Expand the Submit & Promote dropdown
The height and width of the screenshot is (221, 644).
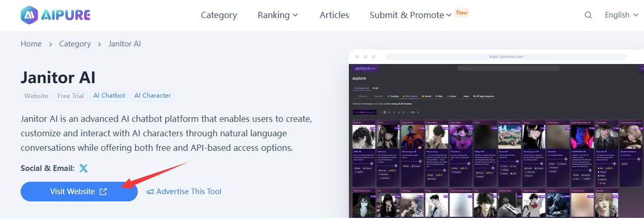tap(411, 15)
